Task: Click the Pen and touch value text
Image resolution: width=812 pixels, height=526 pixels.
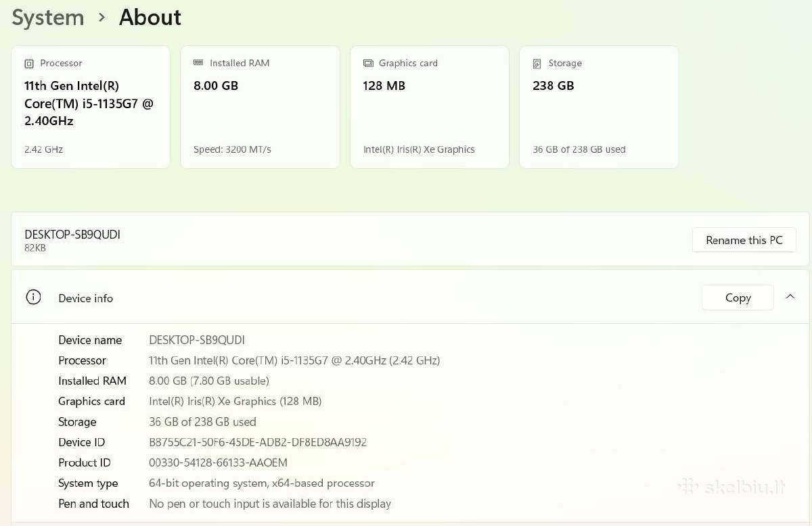Action: tap(270, 504)
